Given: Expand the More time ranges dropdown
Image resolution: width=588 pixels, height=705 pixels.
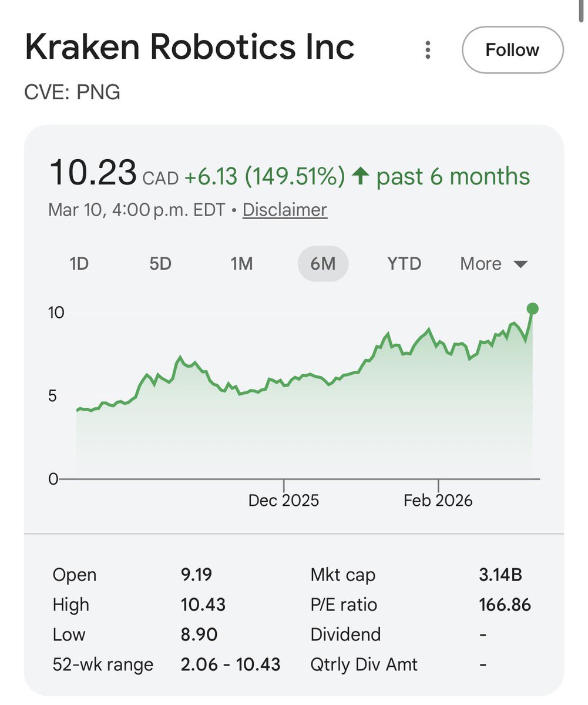Looking at the screenshot, I should 494,264.
